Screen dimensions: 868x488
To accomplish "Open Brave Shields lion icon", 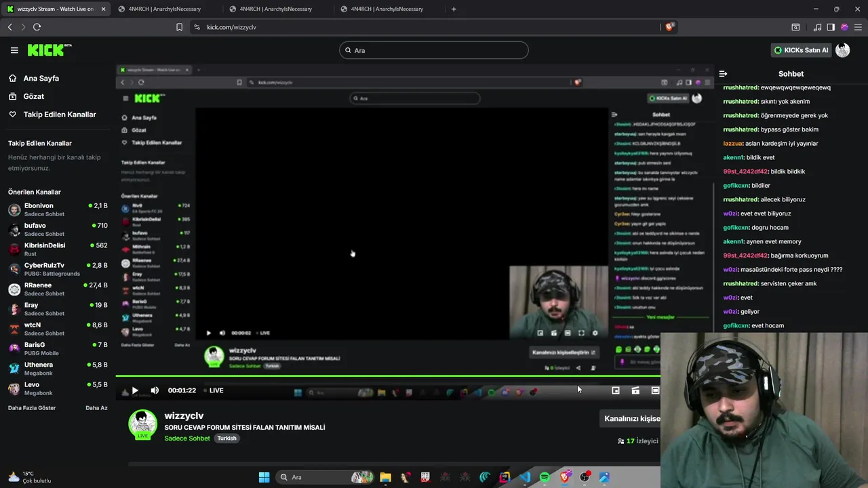I will pos(669,27).
